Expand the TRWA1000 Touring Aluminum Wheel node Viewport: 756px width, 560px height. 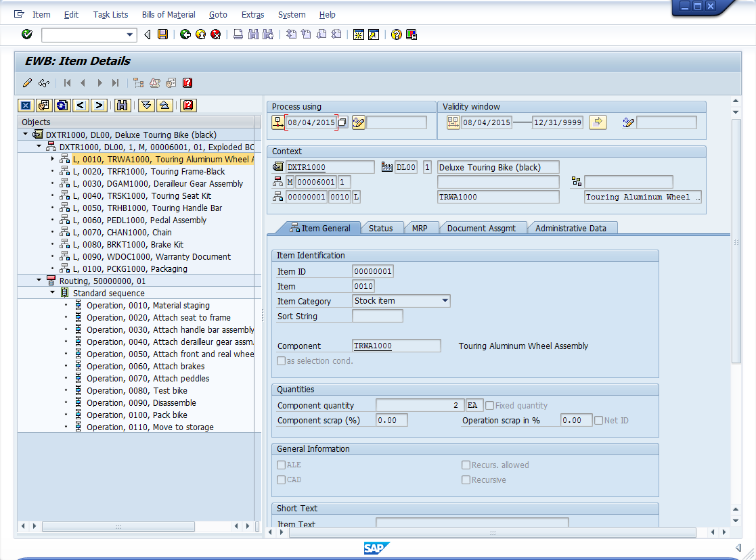pyautogui.click(x=53, y=159)
